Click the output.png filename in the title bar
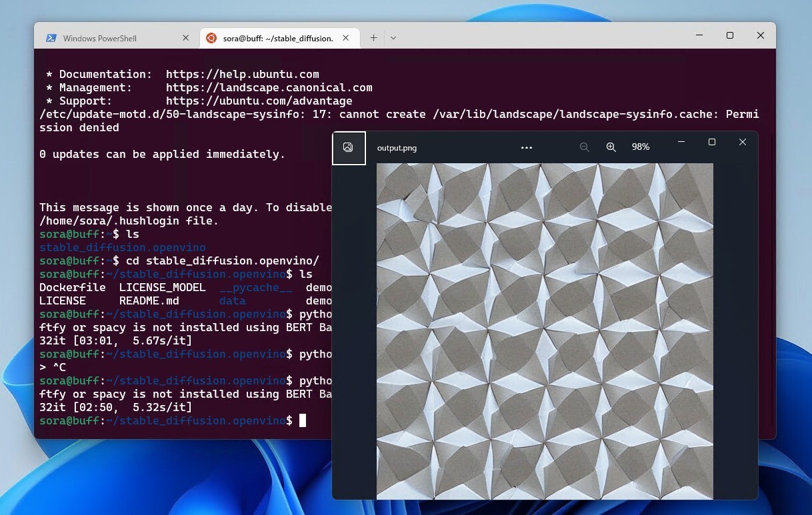This screenshot has width=812, height=515. [x=397, y=147]
